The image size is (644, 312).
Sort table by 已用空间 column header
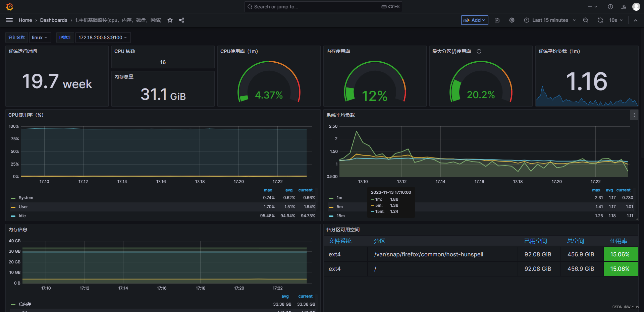pos(536,241)
